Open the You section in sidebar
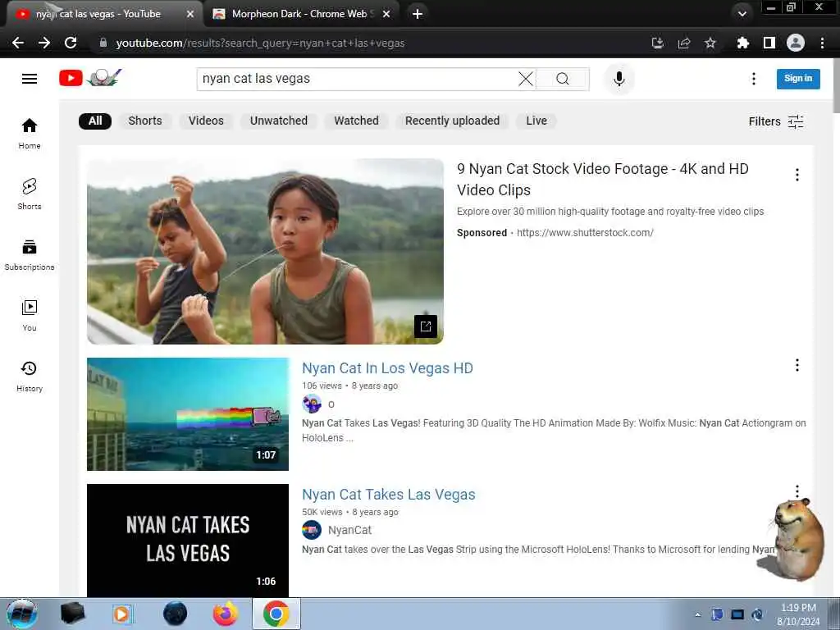 (x=30, y=315)
